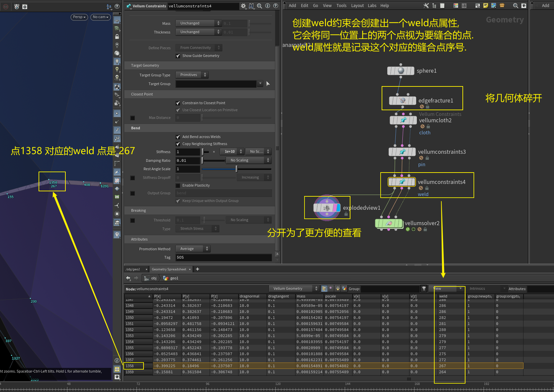This screenshot has height=392, width=554.
Task: Select the edgefracture1 node
Action: point(402,101)
